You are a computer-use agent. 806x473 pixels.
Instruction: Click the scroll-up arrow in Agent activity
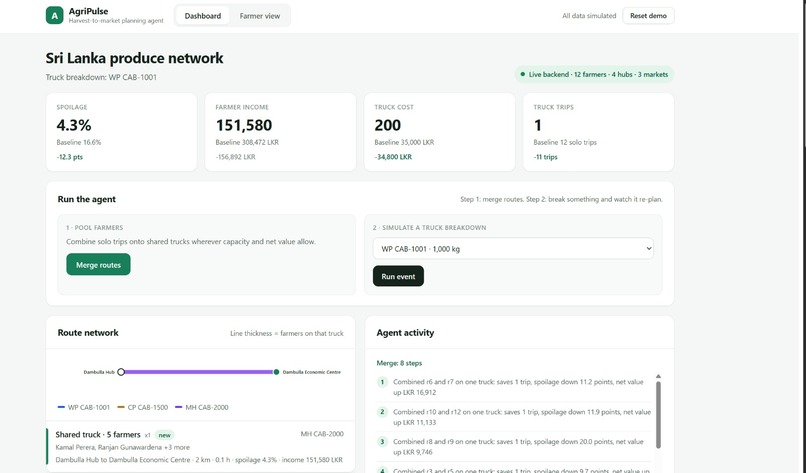pyautogui.click(x=658, y=376)
